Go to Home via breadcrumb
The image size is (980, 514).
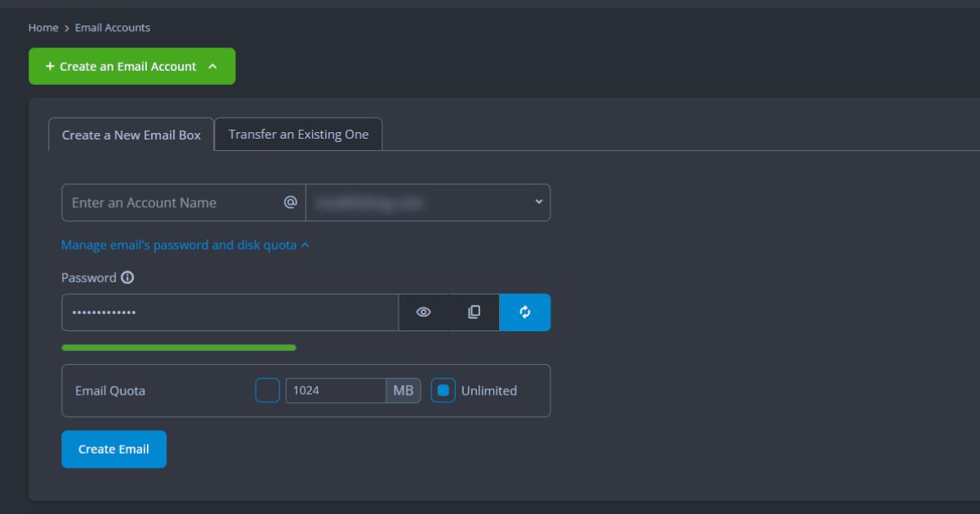pyautogui.click(x=43, y=28)
